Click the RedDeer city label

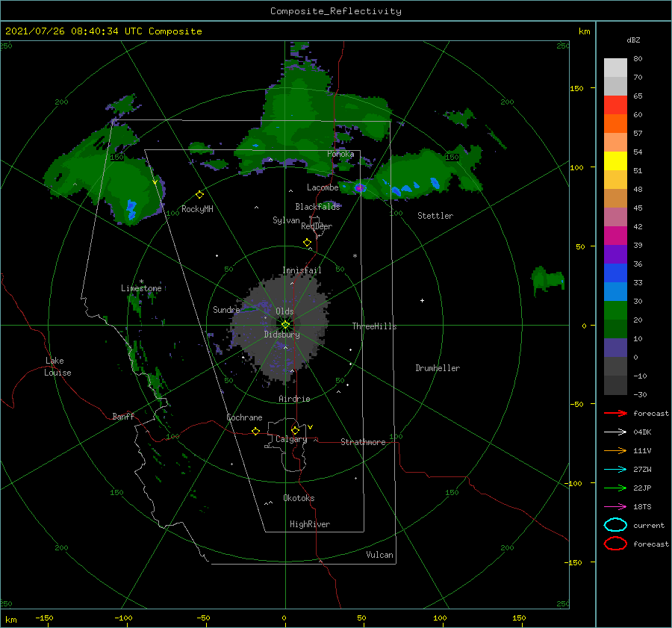tap(317, 226)
